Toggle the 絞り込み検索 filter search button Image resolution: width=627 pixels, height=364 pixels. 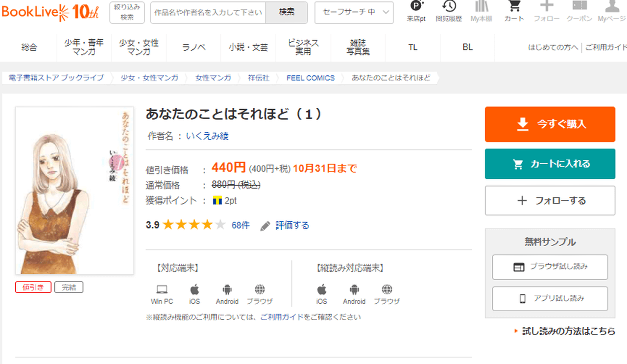point(127,12)
